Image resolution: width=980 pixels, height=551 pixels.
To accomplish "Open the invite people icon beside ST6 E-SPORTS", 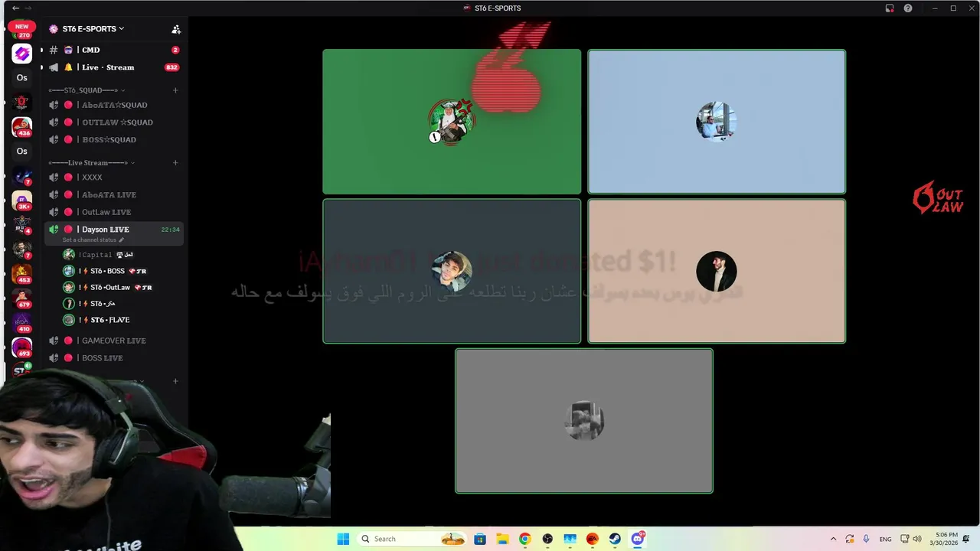I will [x=176, y=29].
